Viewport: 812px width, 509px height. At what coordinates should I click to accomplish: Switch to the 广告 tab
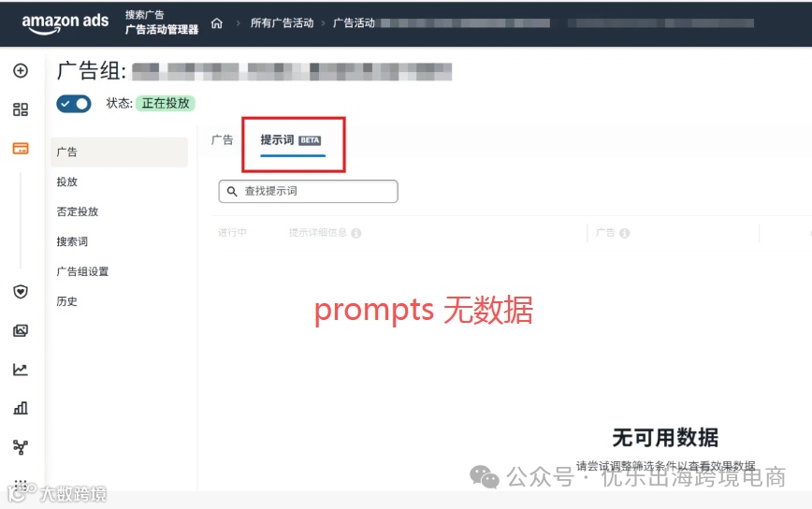tap(222, 139)
